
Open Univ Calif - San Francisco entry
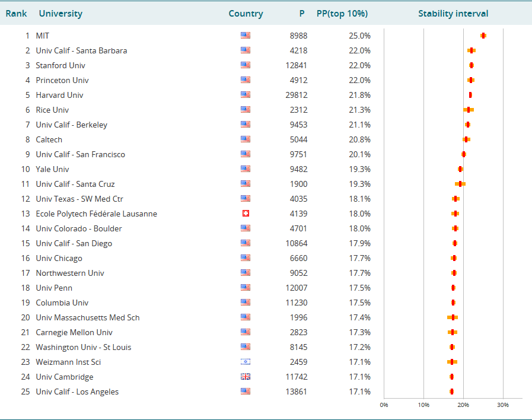pyautogui.click(x=81, y=154)
